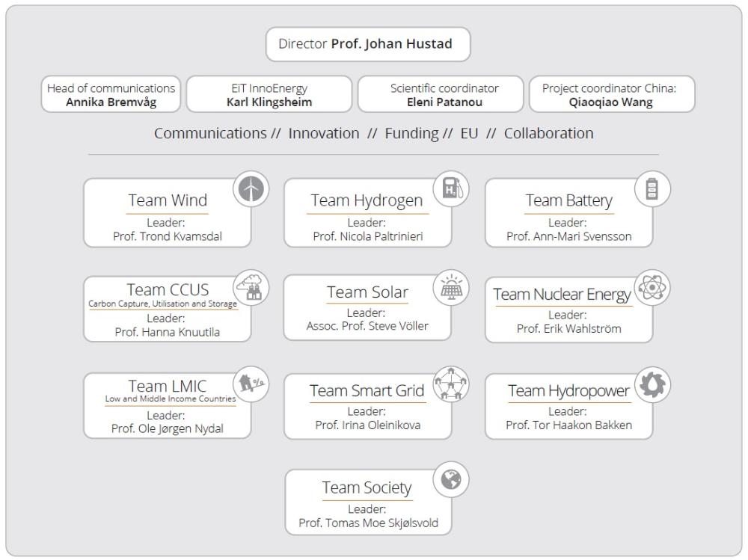
Task: Click the hydrogen fuel pump icon
Action: point(452,191)
